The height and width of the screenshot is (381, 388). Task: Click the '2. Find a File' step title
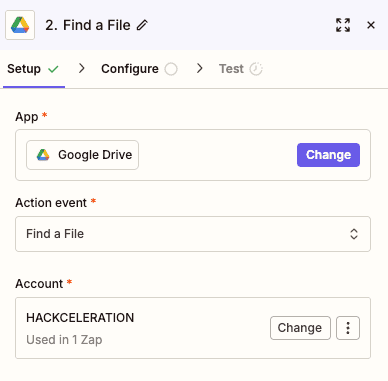(x=88, y=25)
